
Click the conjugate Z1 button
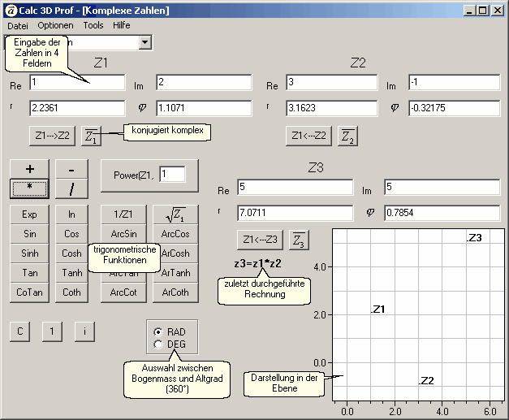tap(93, 135)
